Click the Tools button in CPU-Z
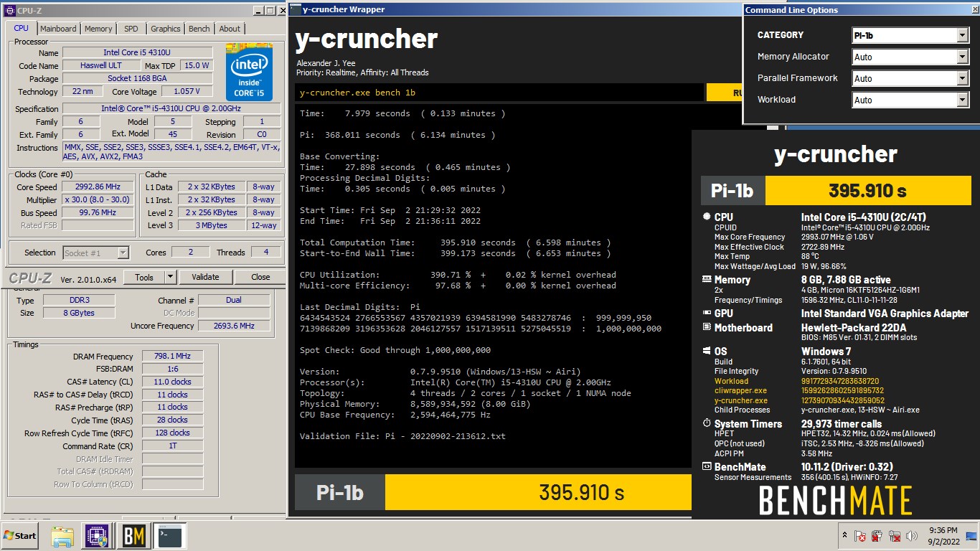This screenshot has height=551, width=980. click(144, 277)
